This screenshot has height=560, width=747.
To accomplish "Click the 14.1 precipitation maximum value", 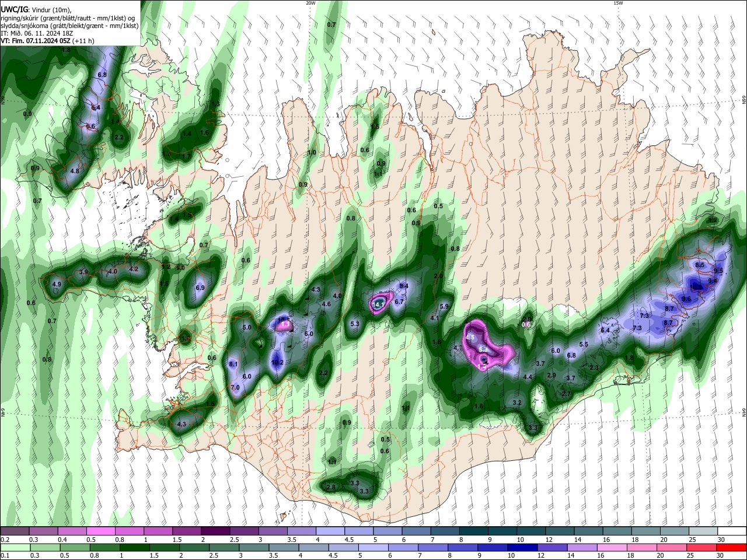I will (378, 304).
